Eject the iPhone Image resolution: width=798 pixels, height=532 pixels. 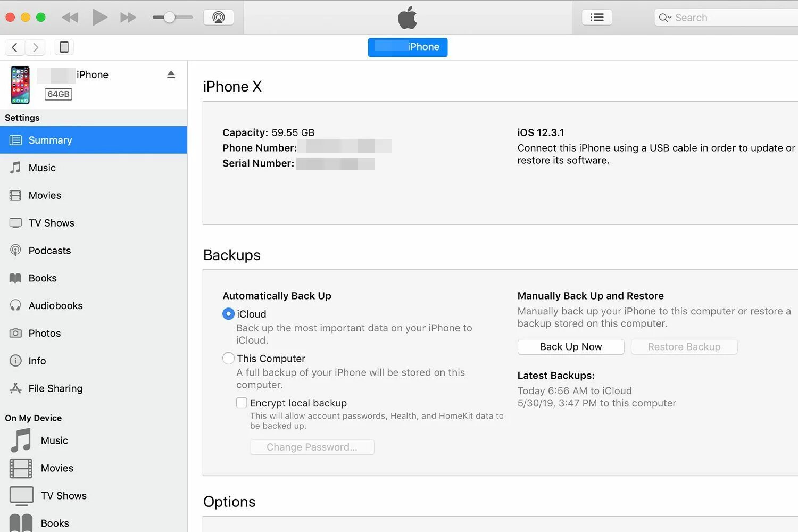(x=171, y=74)
